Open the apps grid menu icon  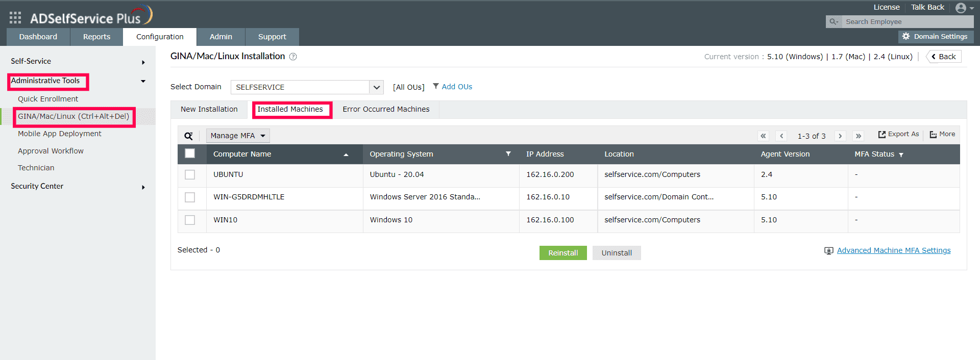[x=15, y=18]
